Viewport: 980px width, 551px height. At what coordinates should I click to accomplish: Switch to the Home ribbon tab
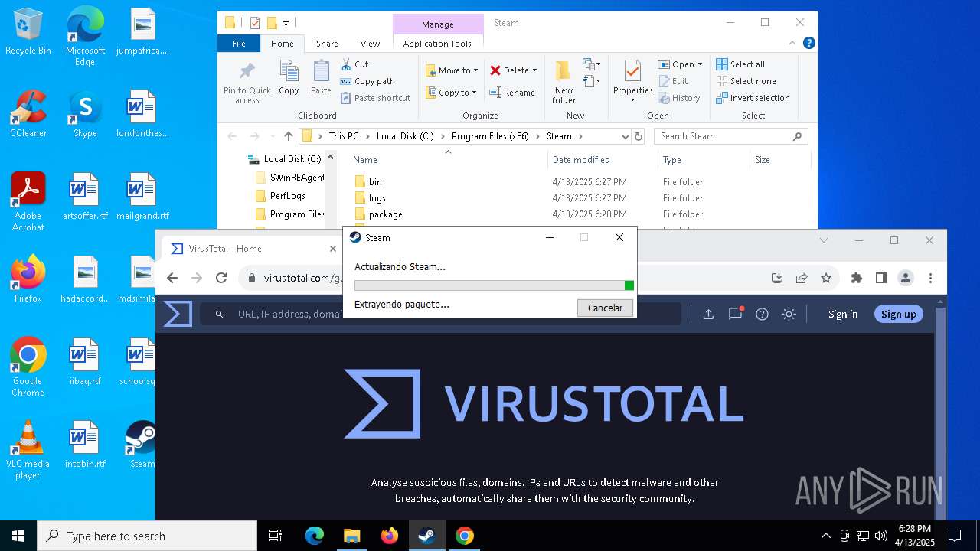pos(282,44)
